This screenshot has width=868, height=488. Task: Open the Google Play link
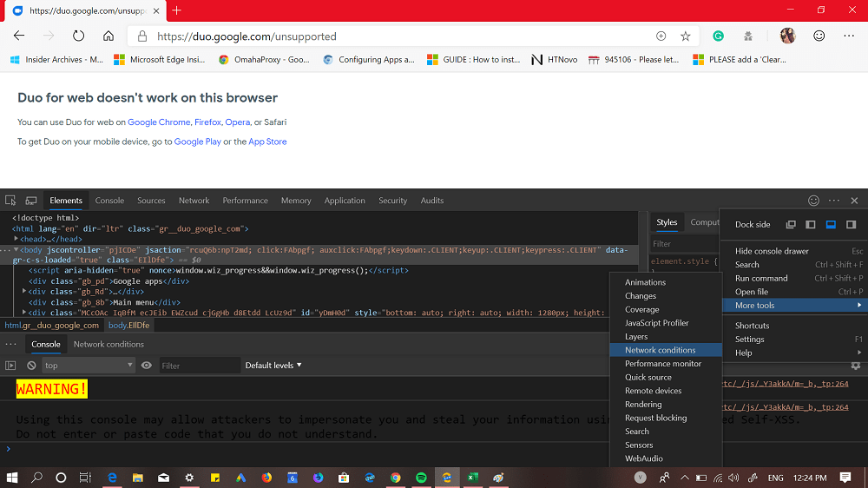[198, 142]
